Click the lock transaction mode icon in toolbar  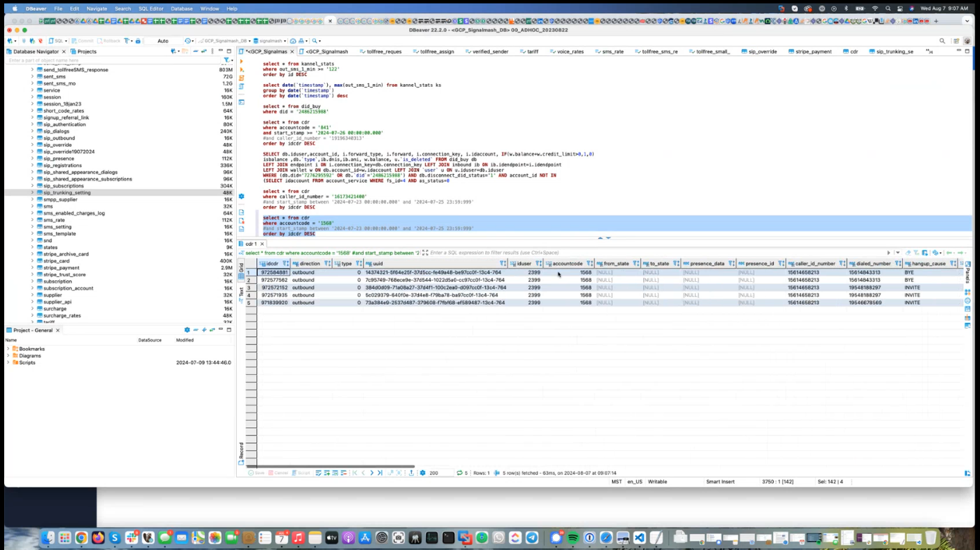(x=138, y=41)
